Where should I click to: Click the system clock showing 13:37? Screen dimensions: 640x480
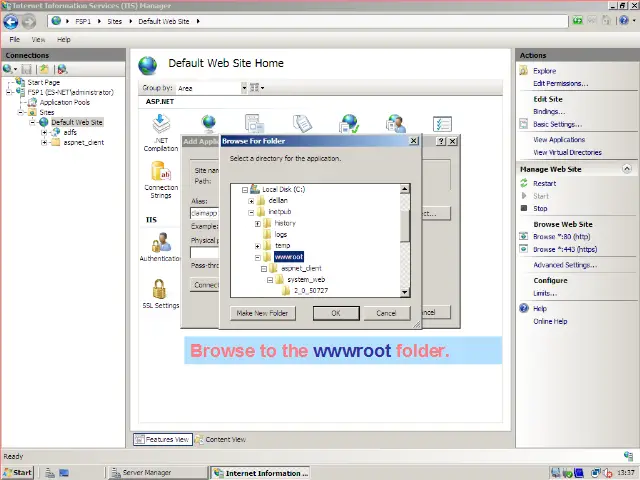click(x=625, y=473)
